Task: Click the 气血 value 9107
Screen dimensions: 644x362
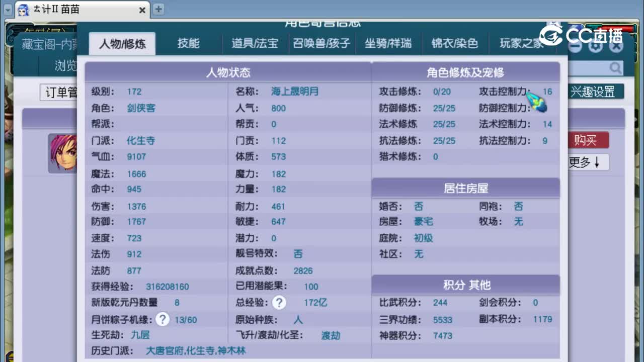Action: click(x=136, y=156)
